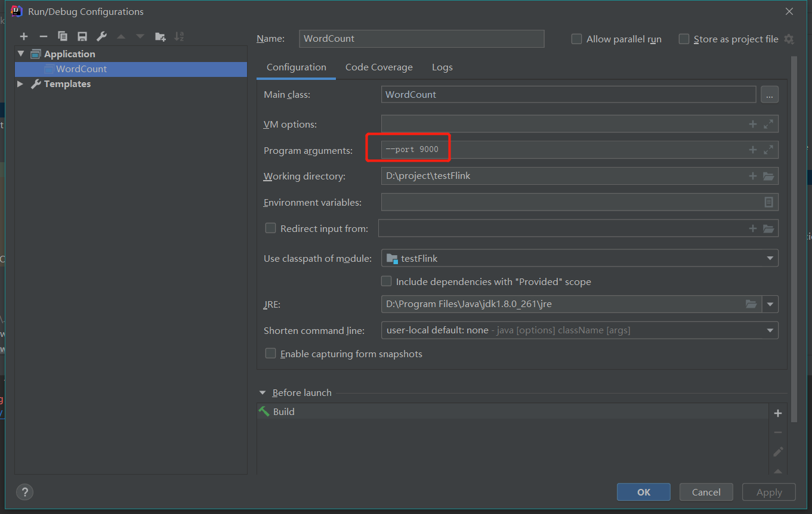The image size is (812, 514).
Task: Click the OK button
Action: pos(644,492)
